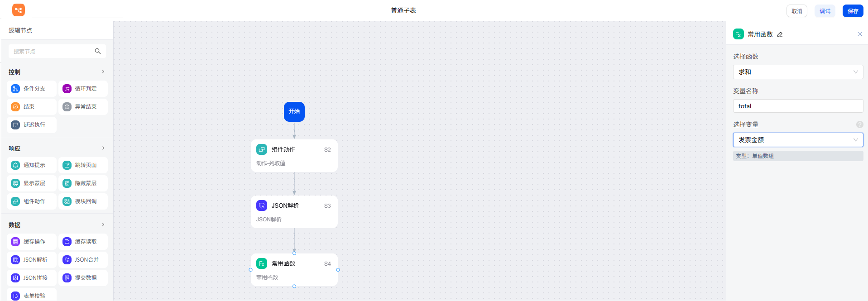Select the 缓存读取 node icon

tap(67, 242)
